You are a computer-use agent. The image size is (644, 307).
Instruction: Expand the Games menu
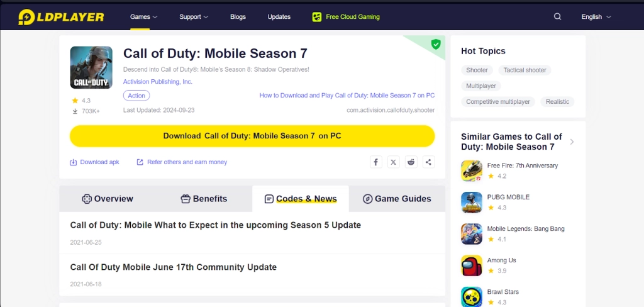[x=144, y=17]
